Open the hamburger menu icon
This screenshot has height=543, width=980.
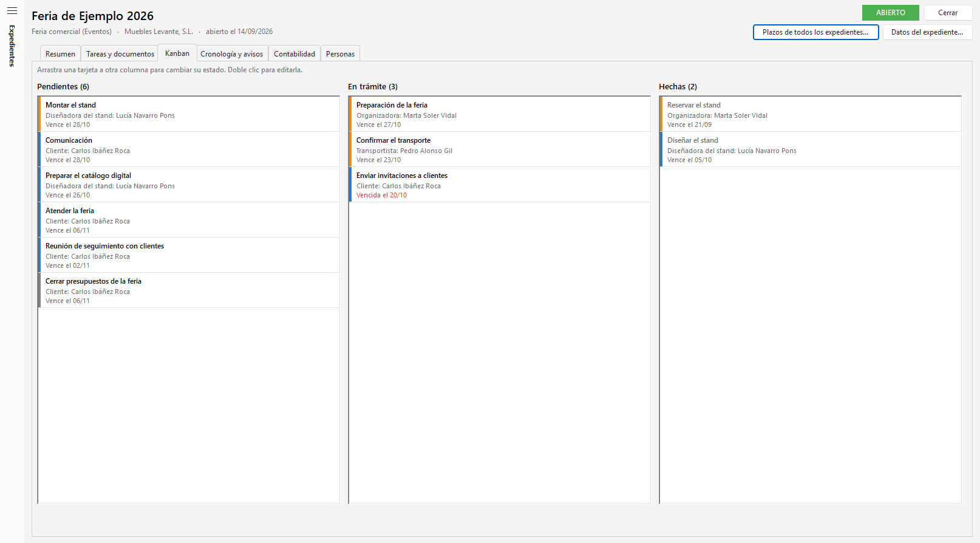12,10
